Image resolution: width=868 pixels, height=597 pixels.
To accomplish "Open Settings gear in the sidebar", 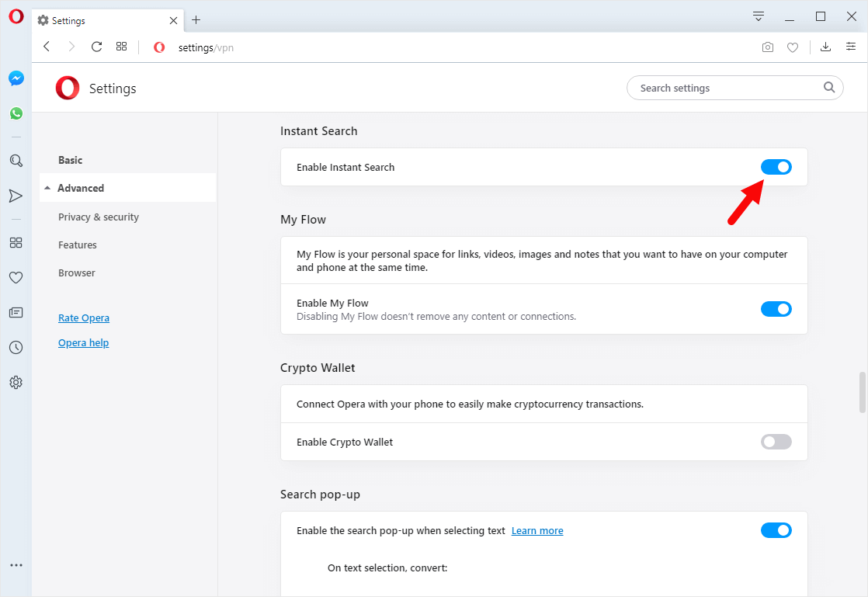I will pos(16,382).
